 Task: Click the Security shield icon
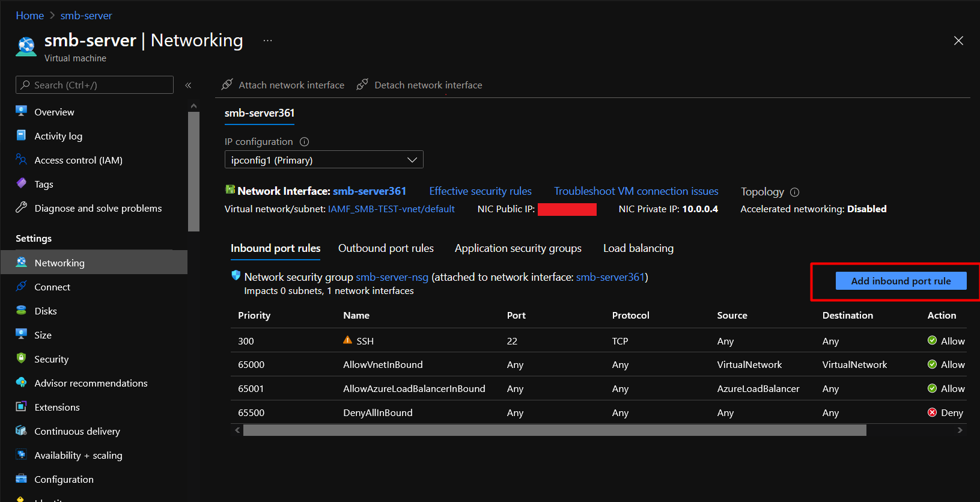pyautogui.click(x=22, y=358)
